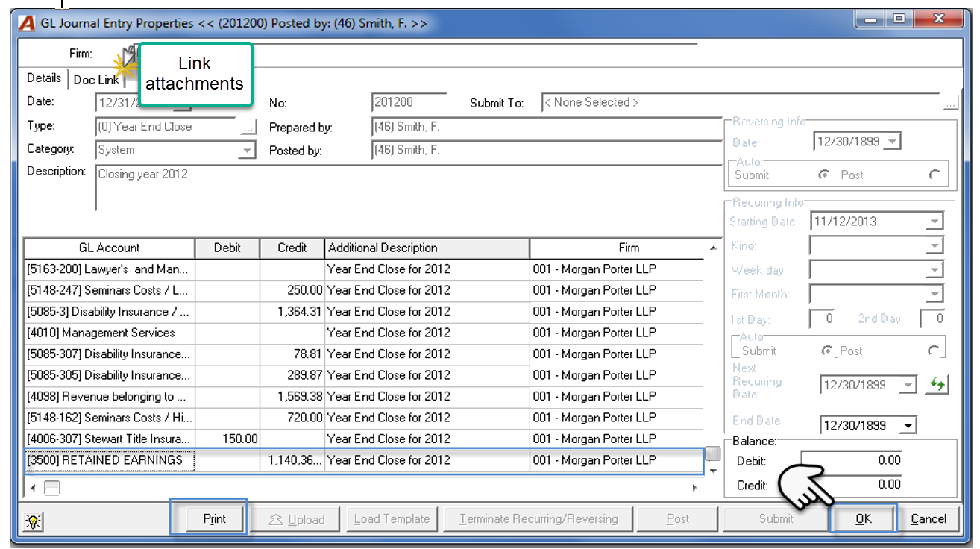The image size is (980, 549).
Task: Open the Category dropdown showing System
Action: pos(247,151)
